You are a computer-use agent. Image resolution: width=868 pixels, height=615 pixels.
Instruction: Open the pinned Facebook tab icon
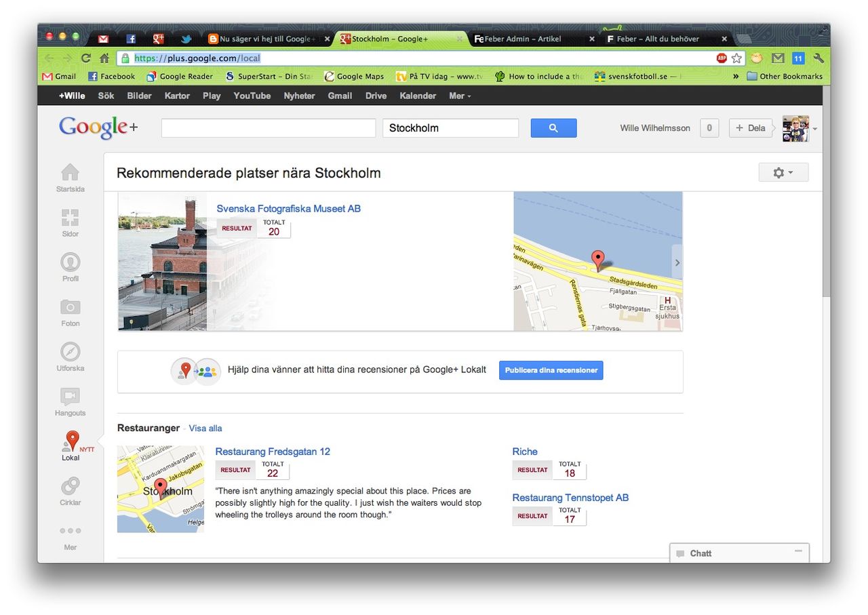(x=131, y=39)
